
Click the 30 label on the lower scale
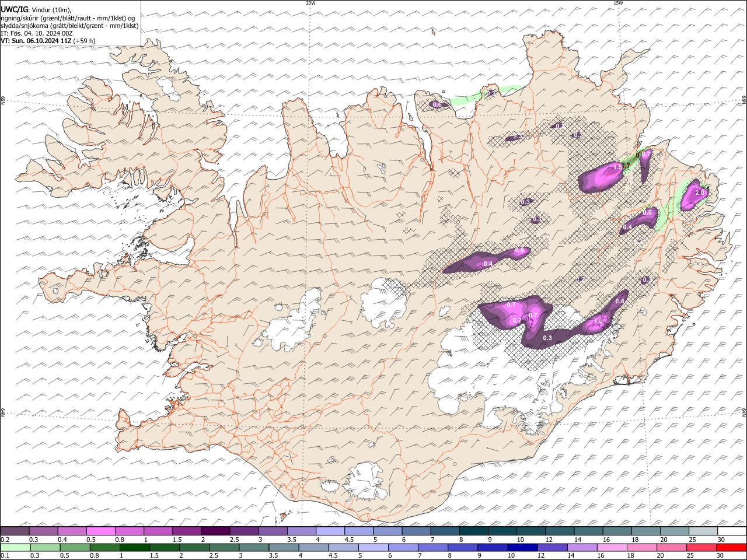coord(721,555)
